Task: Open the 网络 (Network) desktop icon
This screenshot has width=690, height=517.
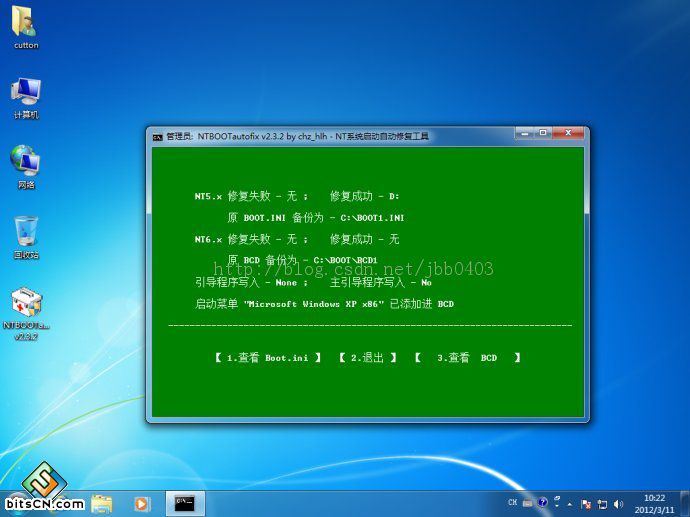Action: coord(26,167)
